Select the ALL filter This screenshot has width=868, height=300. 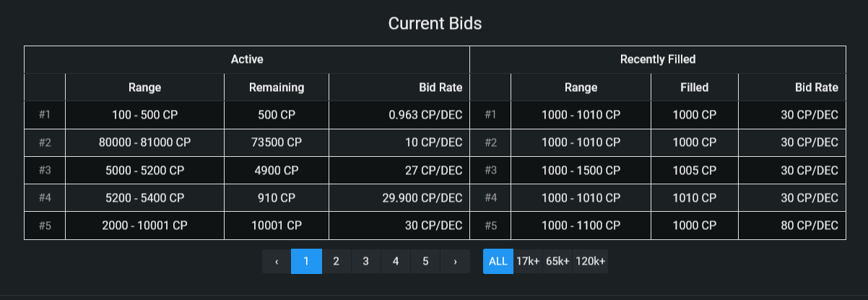click(x=498, y=262)
